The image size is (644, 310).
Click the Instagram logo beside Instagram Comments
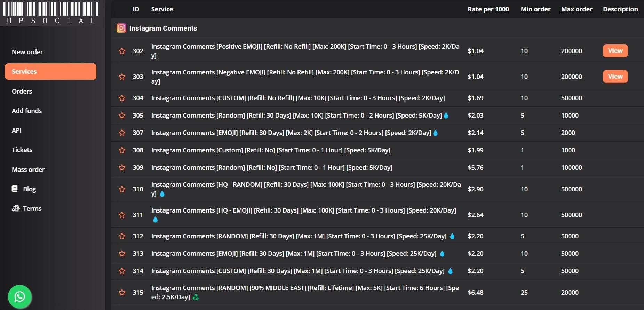121,28
